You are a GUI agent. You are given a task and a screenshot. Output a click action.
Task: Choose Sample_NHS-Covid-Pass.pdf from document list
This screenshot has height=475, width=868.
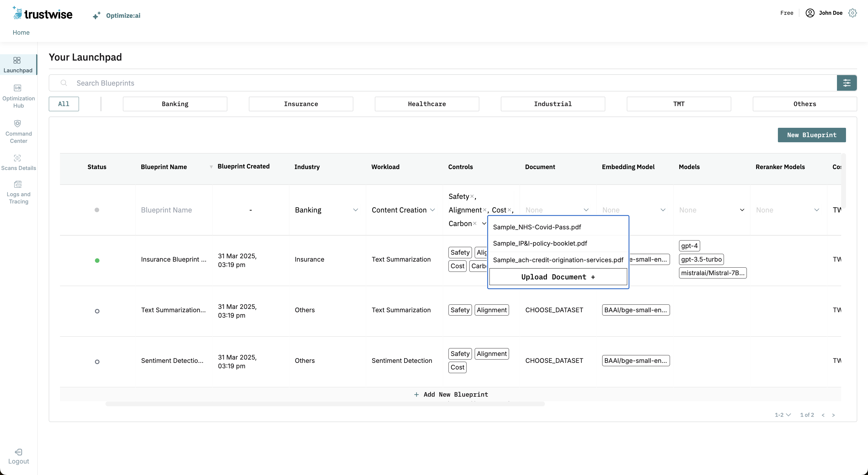[x=537, y=227]
